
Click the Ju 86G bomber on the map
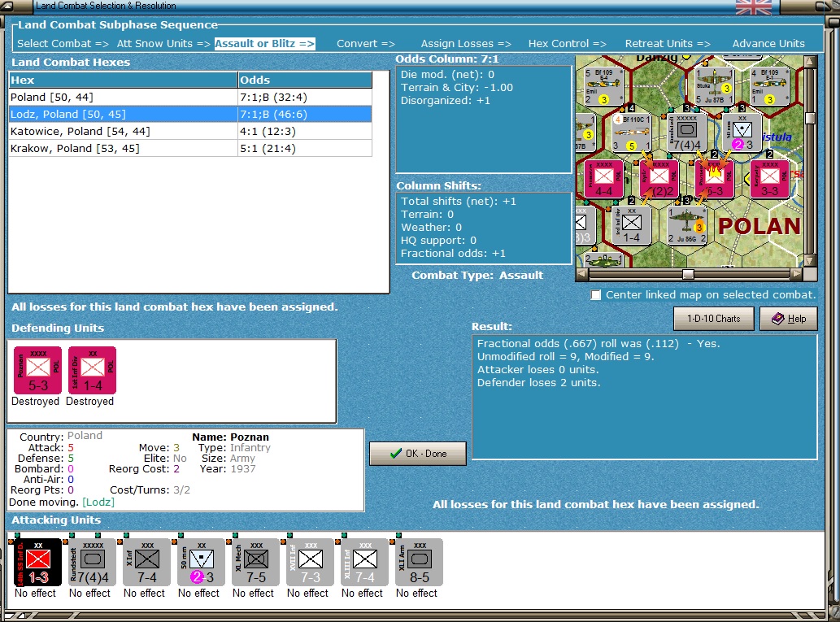tap(687, 225)
